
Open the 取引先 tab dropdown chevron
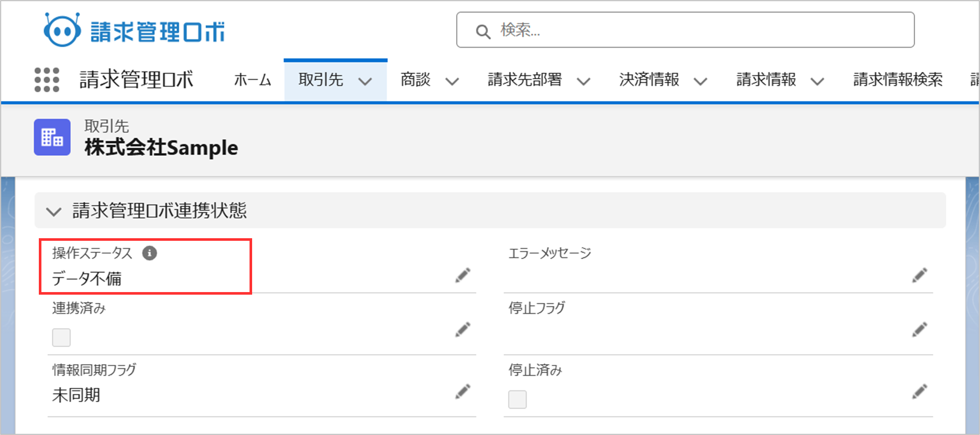365,81
